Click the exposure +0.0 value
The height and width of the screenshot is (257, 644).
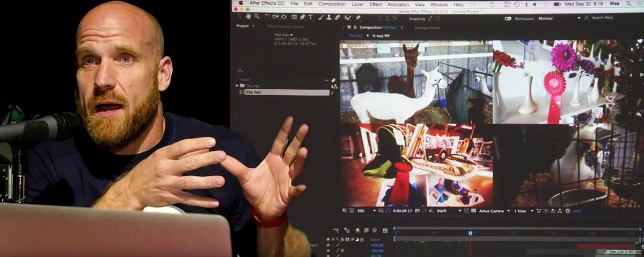[x=576, y=211]
